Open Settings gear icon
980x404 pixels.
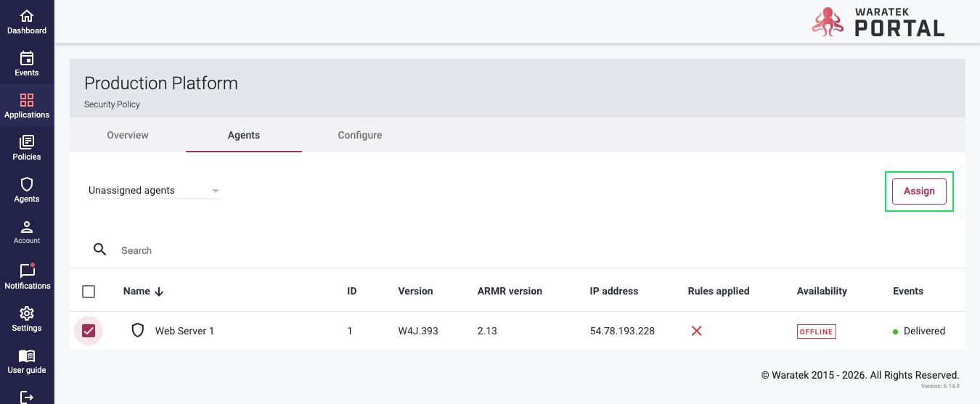point(27,313)
